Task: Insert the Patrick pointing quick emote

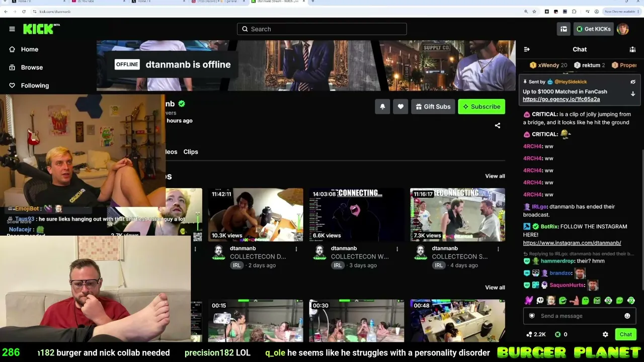Action: pos(574,301)
